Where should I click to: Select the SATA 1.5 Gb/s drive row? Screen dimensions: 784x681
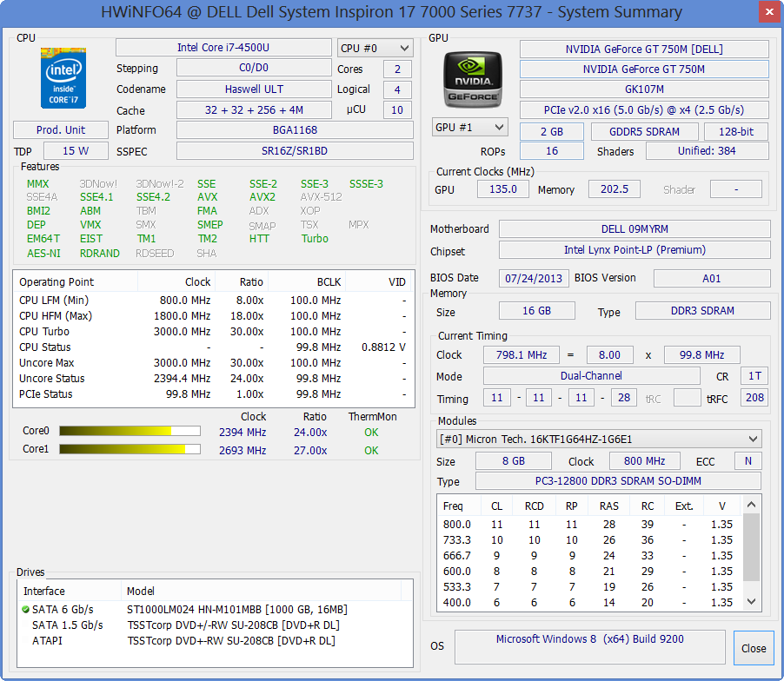67,625
